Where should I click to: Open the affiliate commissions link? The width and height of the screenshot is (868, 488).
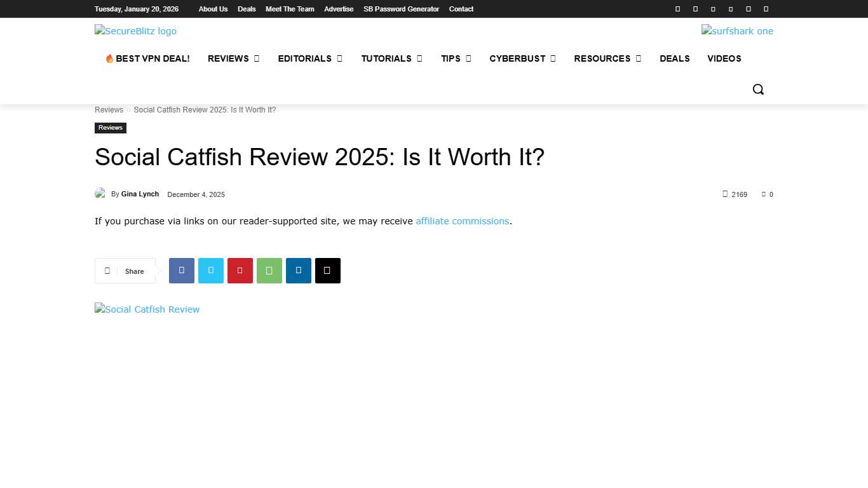[x=463, y=221]
